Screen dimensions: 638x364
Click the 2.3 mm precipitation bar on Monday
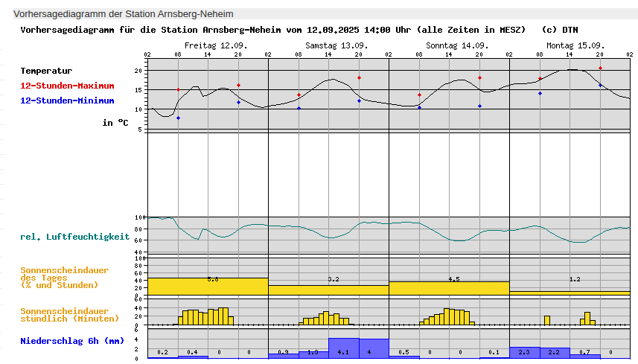(524, 353)
